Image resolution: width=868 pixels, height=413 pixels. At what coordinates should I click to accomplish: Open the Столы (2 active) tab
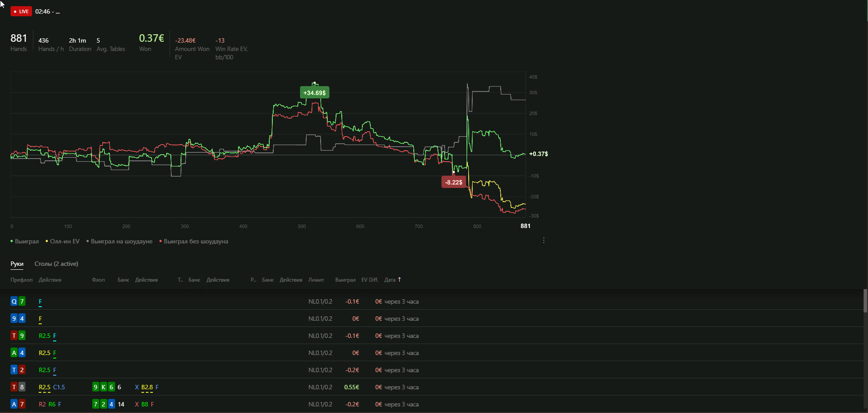[56, 264]
